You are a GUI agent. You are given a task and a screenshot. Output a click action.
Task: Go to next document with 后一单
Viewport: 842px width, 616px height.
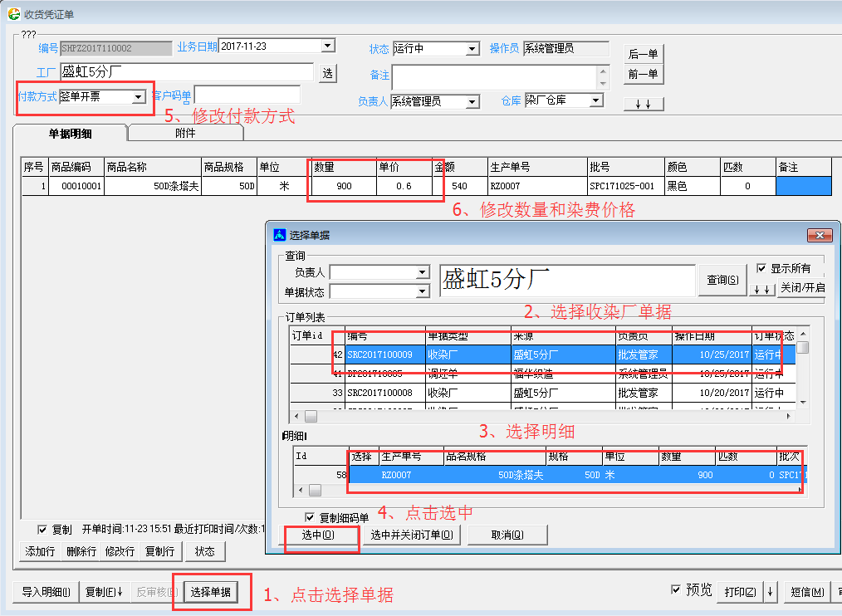(x=644, y=54)
